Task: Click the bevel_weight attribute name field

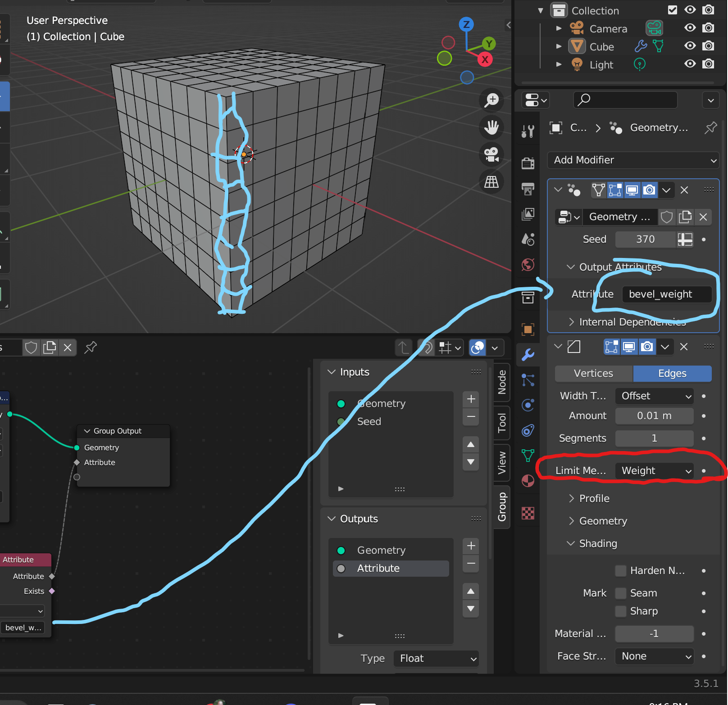Action: point(667,294)
